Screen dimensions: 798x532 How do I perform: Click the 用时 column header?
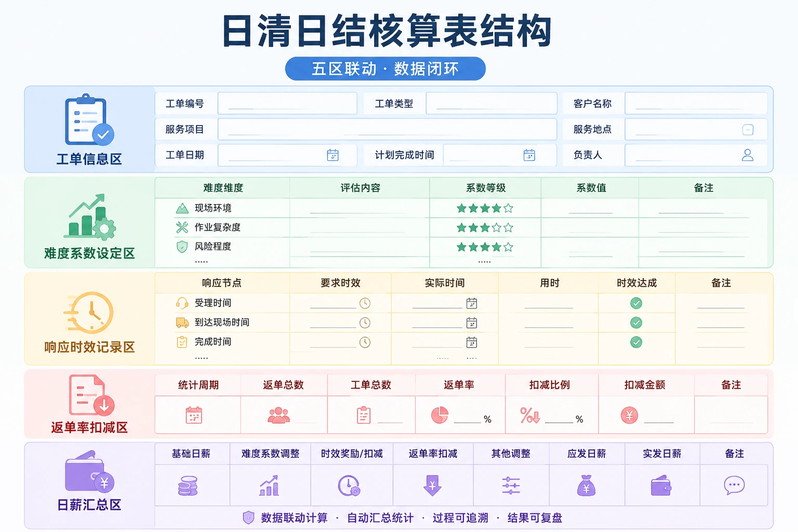[550, 283]
